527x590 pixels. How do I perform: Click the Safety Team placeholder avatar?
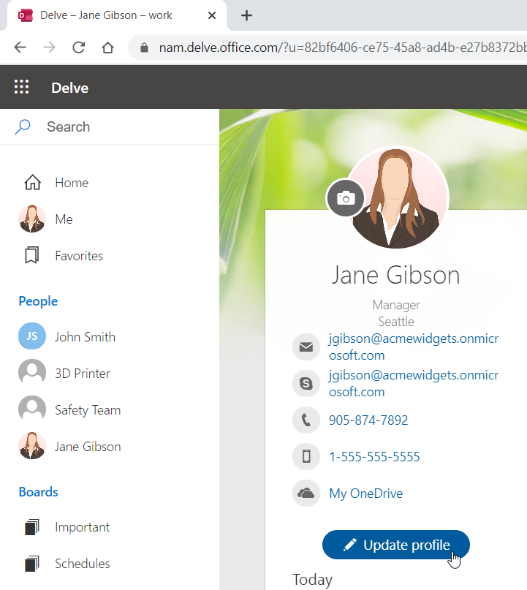coord(32,409)
